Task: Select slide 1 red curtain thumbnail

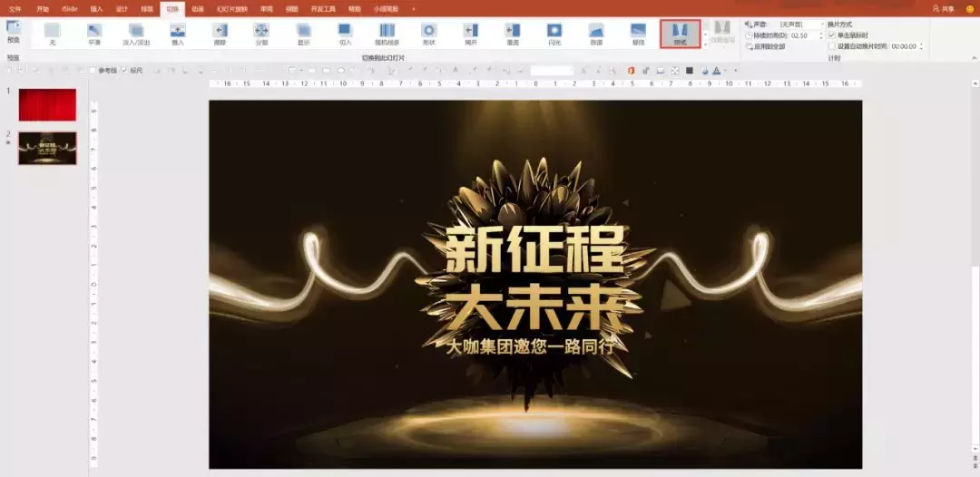Action: [47, 105]
